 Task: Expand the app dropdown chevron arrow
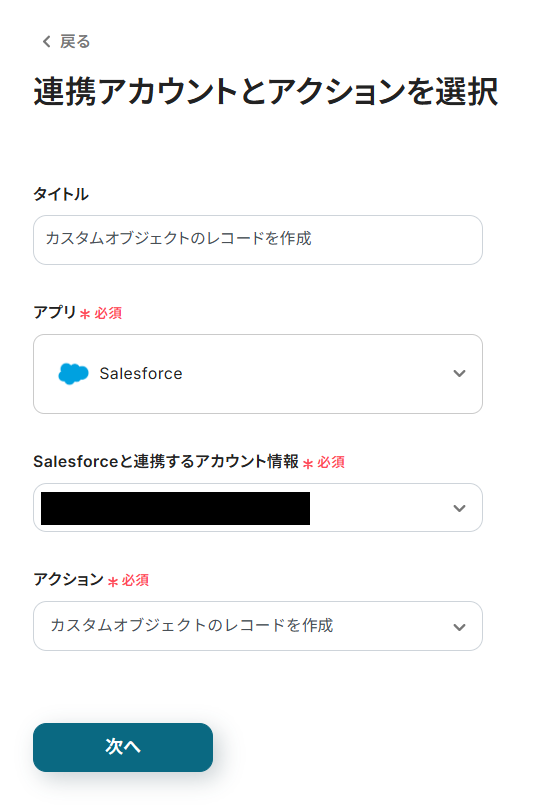[x=459, y=374]
